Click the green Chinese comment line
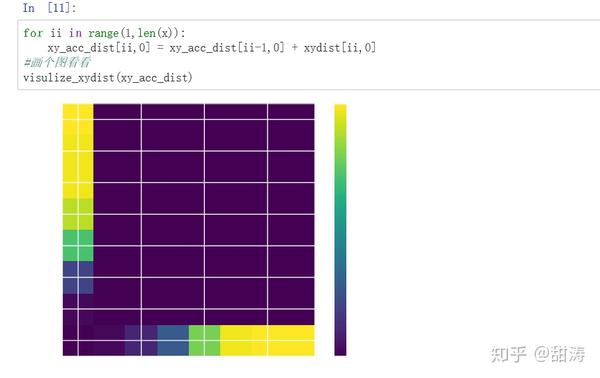This screenshot has width=600, height=378. tap(57, 62)
